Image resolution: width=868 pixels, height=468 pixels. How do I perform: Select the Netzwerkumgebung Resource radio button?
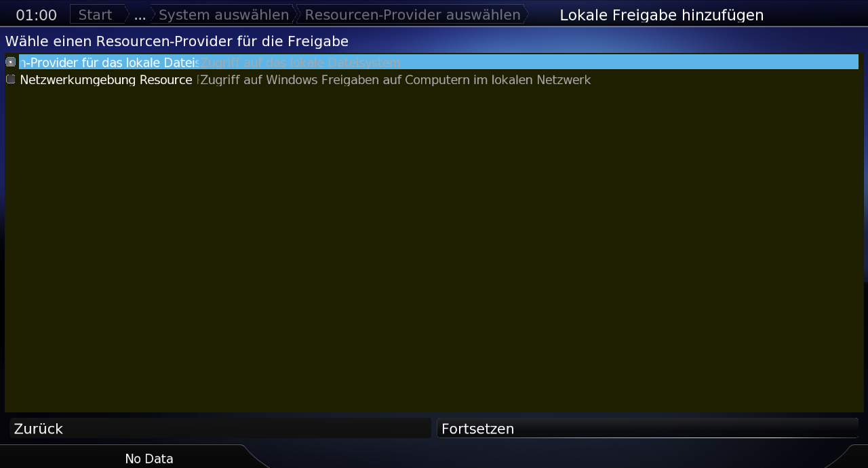point(10,79)
